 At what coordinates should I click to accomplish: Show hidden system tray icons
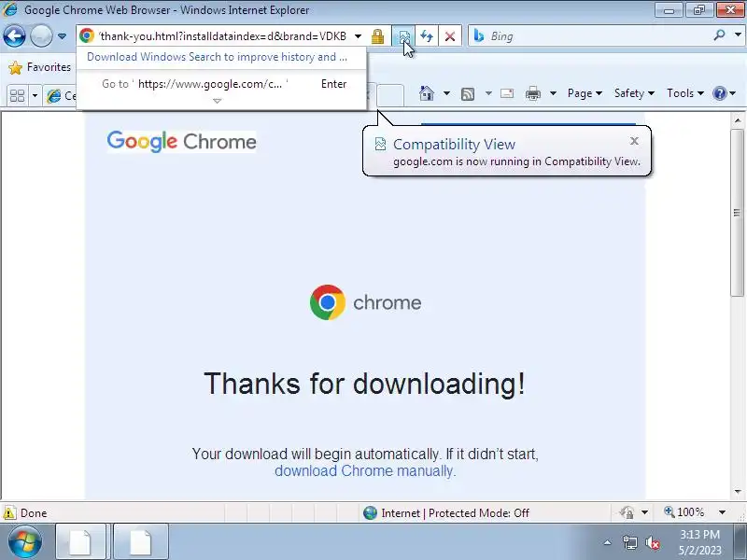coord(608,542)
